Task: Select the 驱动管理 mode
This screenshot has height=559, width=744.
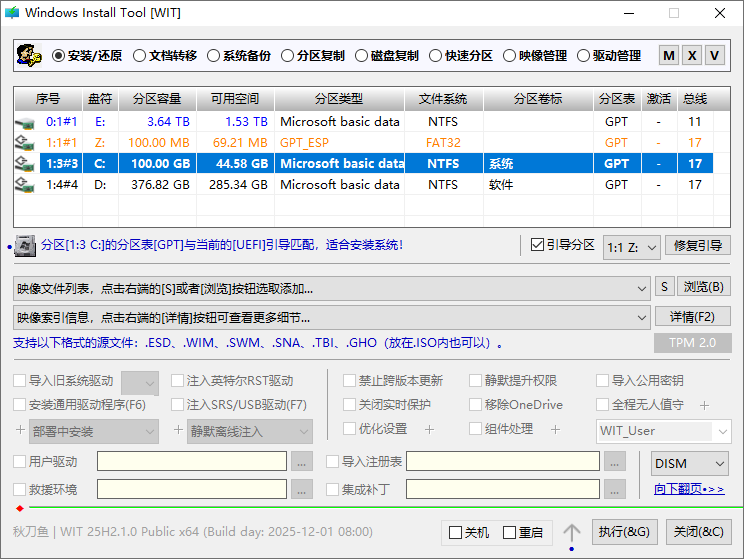Action: click(609, 56)
